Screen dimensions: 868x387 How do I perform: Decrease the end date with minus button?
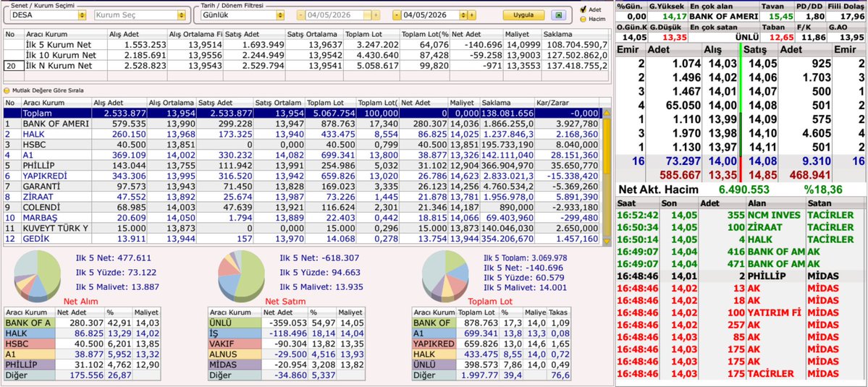coord(397,15)
